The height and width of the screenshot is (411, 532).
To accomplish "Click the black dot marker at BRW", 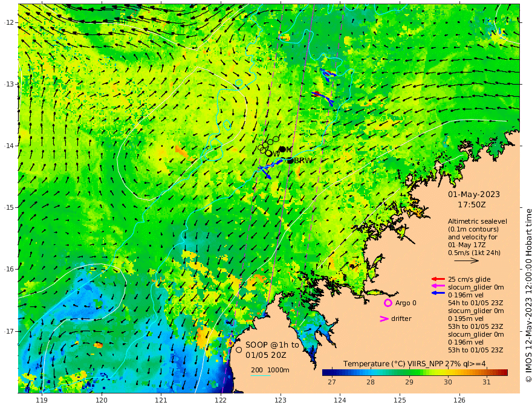I will click(290, 160).
